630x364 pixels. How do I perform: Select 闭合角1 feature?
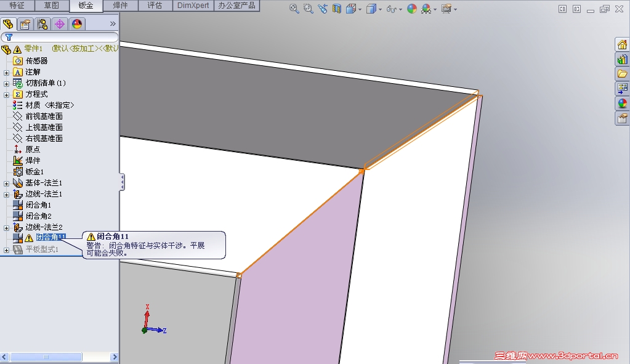39,205
